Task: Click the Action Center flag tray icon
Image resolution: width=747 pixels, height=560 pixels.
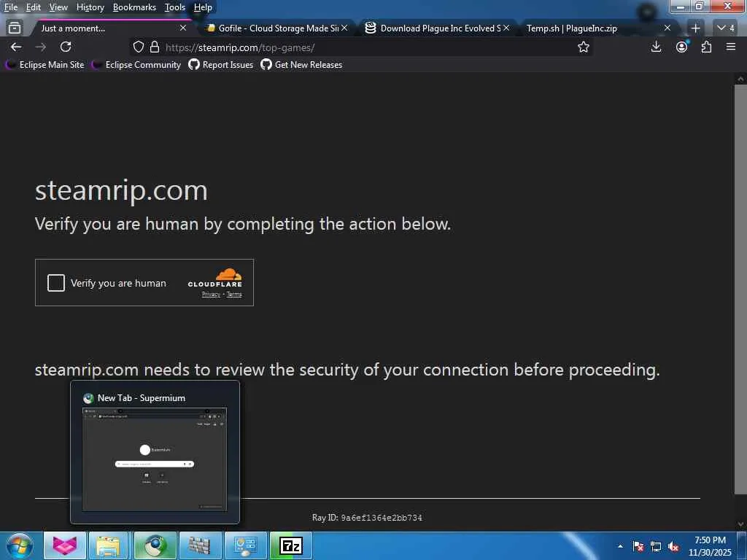Action: coord(638,546)
